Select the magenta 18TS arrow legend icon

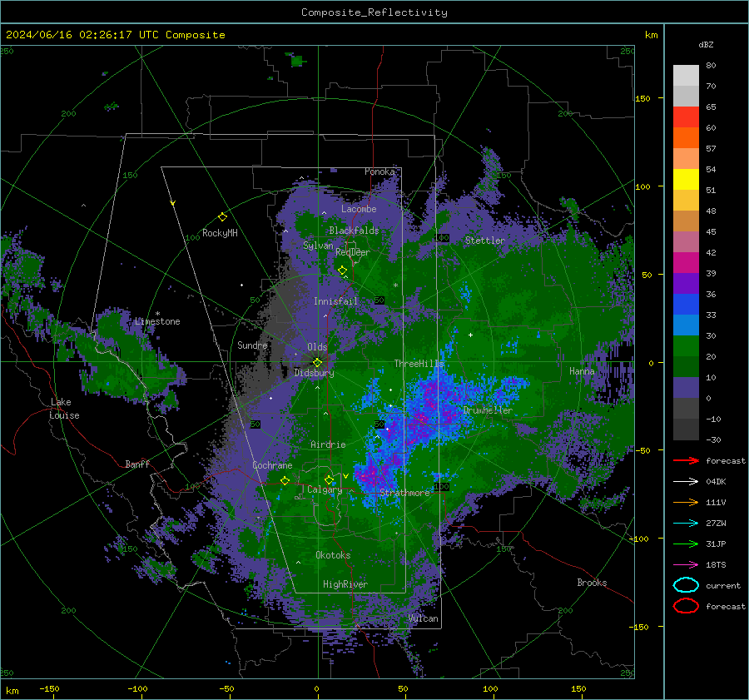[x=686, y=565]
